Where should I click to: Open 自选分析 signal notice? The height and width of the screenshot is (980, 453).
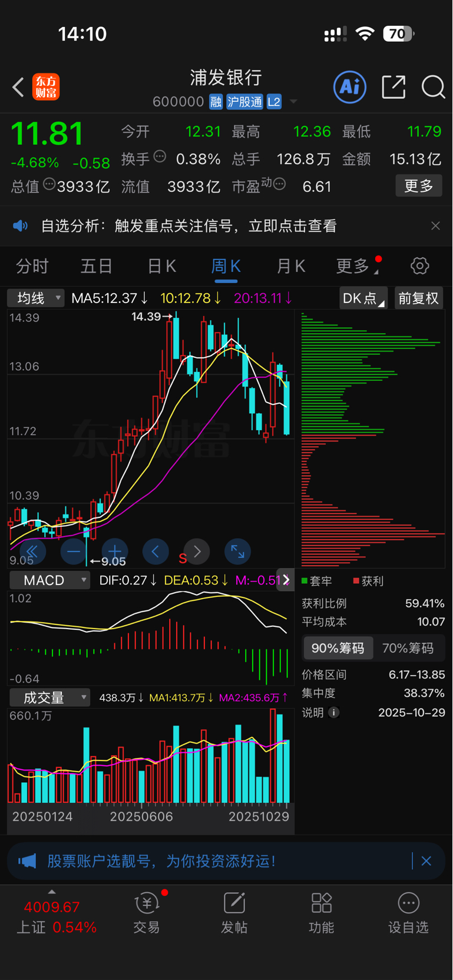(189, 226)
